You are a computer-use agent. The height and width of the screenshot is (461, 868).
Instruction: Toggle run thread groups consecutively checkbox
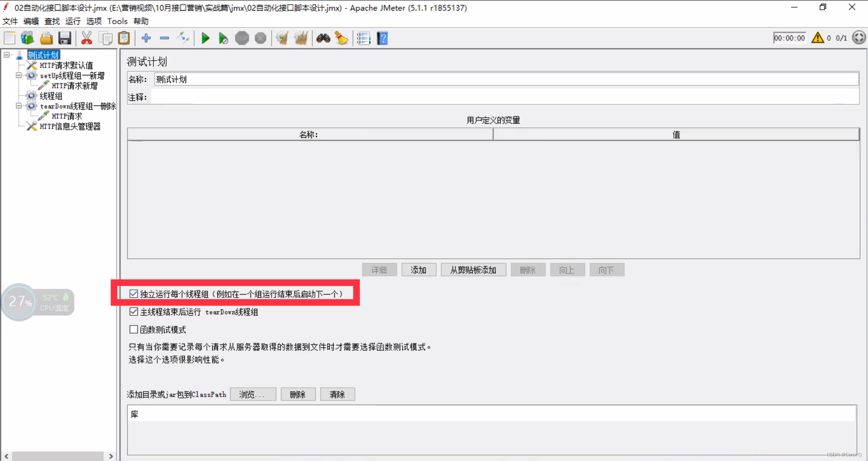click(x=134, y=294)
